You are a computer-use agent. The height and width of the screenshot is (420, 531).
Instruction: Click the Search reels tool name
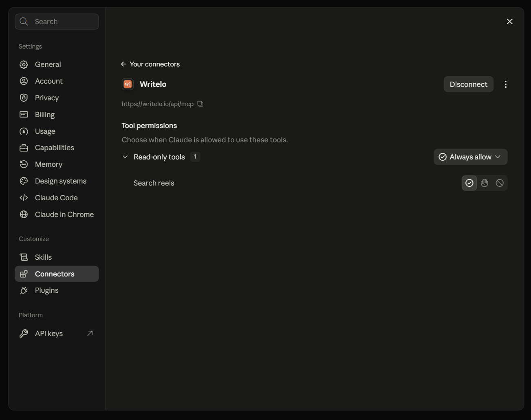tap(154, 183)
